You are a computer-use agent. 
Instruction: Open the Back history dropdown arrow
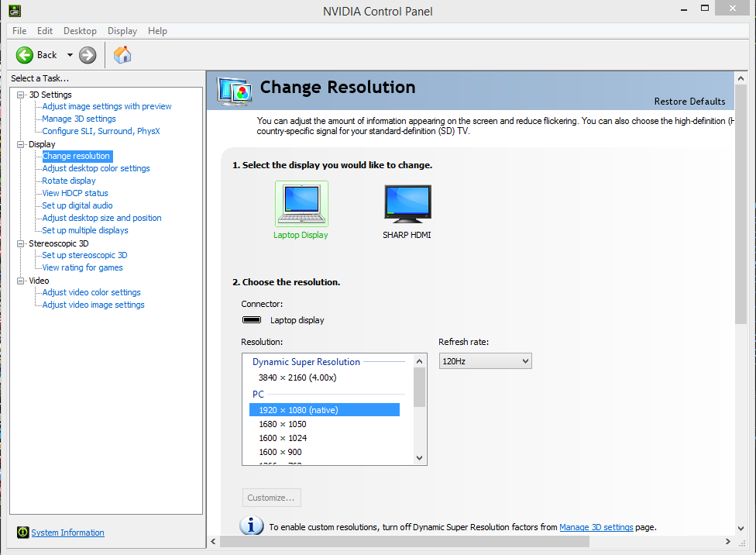click(70, 55)
